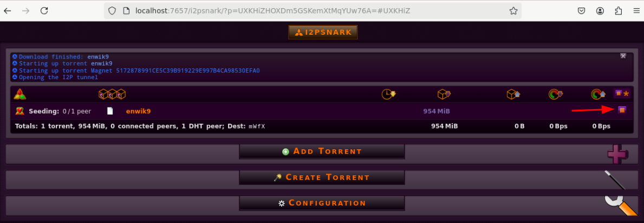Image resolution: width=644 pixels, height=223 pixels.
Task: Click the file icon next to enwik9
Action: [x=109, y=111]
